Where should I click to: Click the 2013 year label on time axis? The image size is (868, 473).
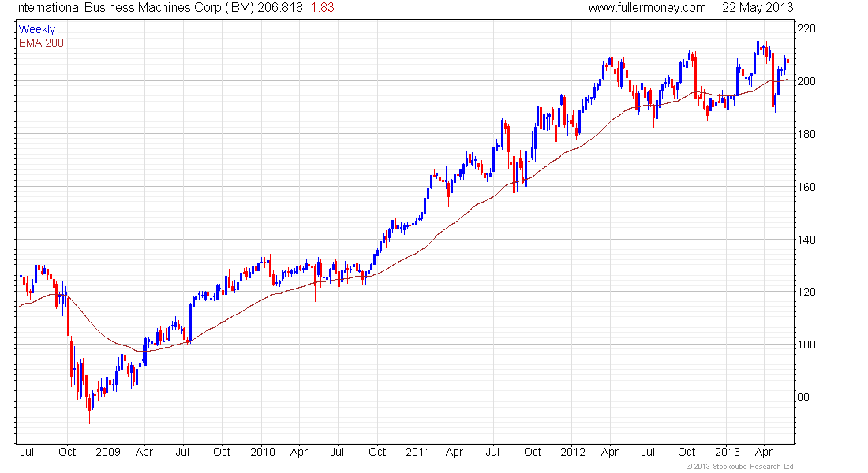[728, 452]
